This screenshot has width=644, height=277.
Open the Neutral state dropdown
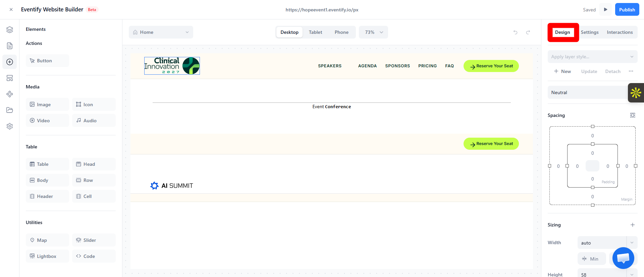click(x=588, y=92)
